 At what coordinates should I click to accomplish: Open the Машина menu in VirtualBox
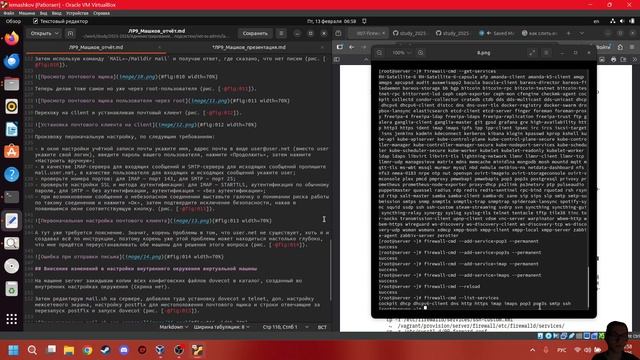[27, 13]
